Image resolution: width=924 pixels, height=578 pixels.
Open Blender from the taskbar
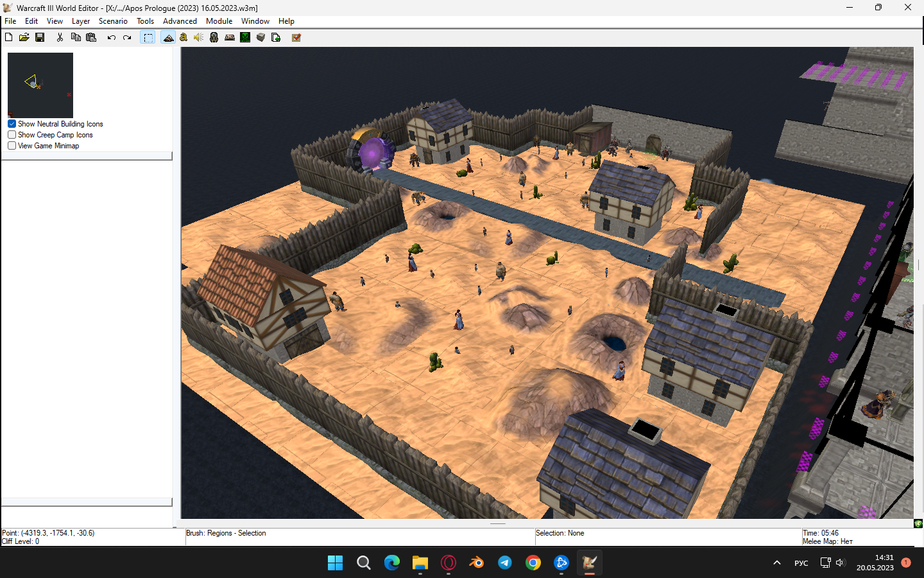point(477,563)
